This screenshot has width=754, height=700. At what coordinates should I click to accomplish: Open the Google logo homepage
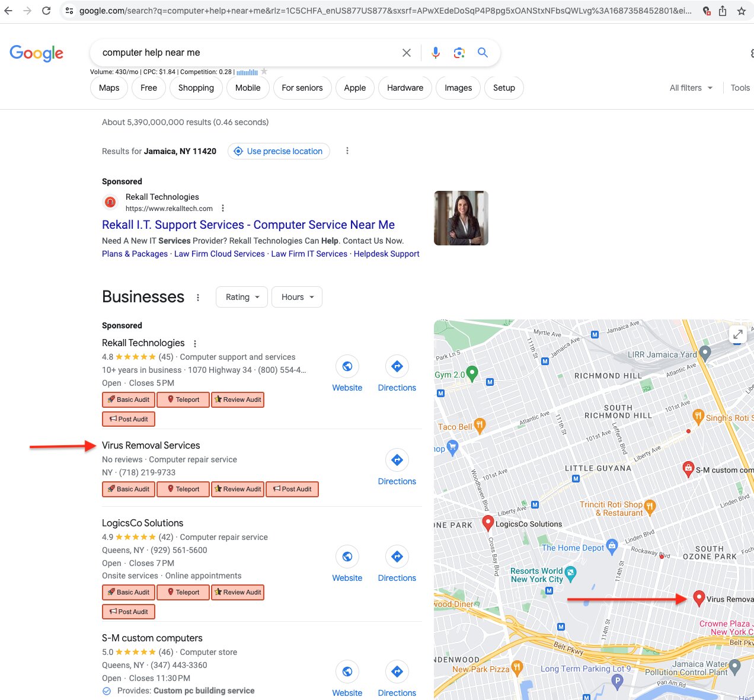pos(37,53)
